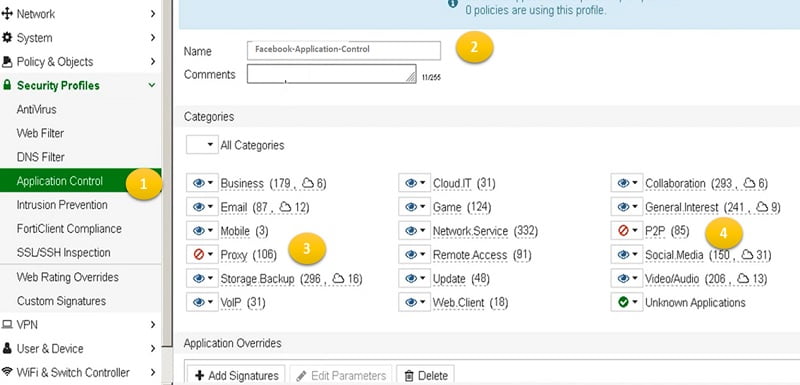
Task: Toggle the allow checkmark for Unknown Applications
Action: tap(623, 302)
